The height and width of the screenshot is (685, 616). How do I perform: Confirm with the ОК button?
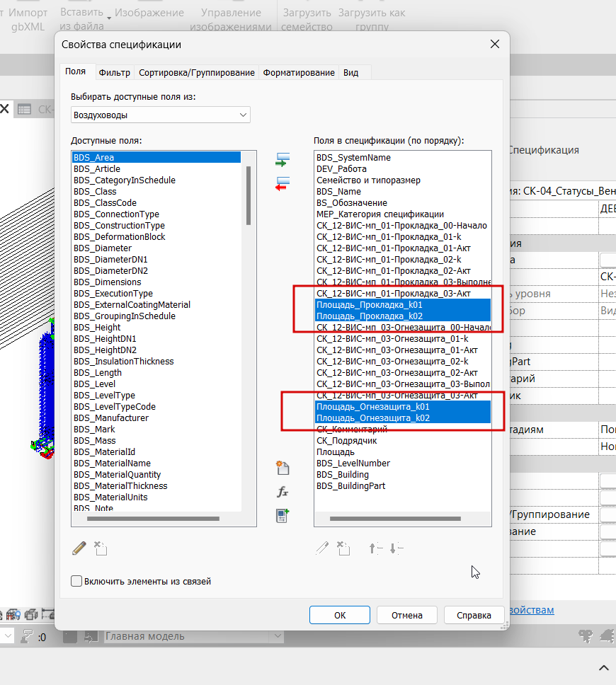[340, 615]
